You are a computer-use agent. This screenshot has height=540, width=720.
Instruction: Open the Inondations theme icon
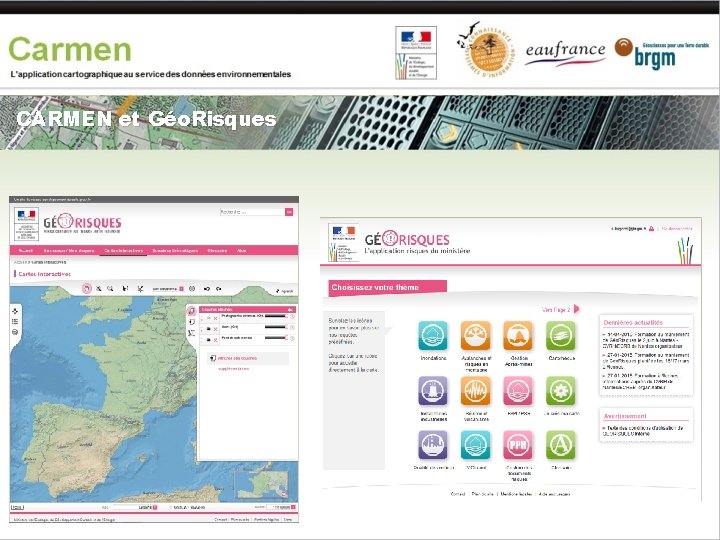[433, 336]
